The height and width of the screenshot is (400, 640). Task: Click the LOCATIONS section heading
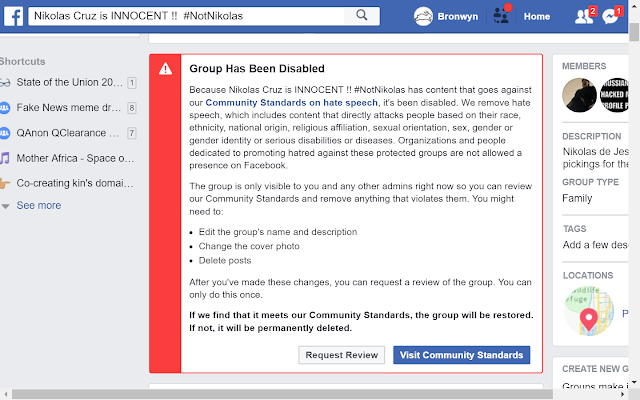pyautogui.click(x=588, y=276)
